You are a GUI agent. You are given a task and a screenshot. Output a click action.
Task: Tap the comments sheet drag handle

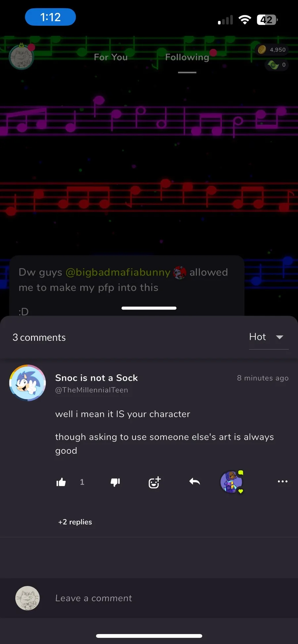click(149, 308)
